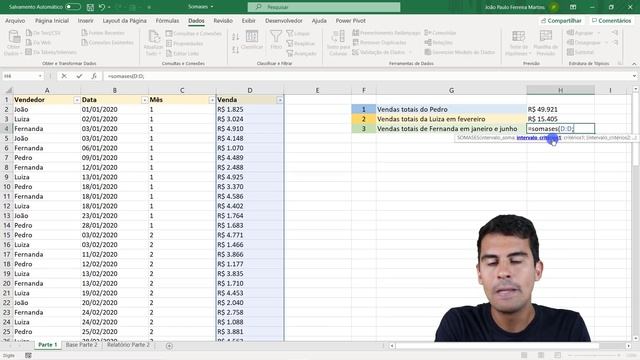Click the Comentários button
Image resolution: width=640 pixels, height=360 pixels.
[611, 20]
